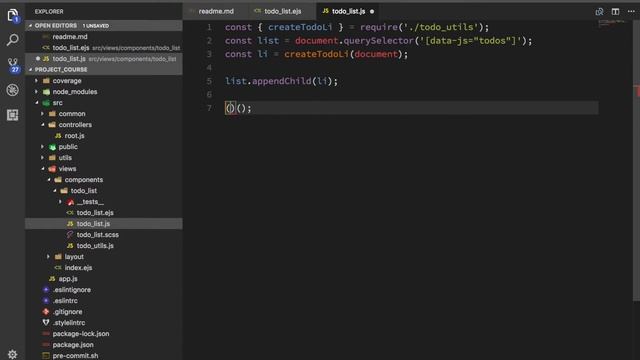
Task: Click the unsaved dot on todo_list.js tab
Action: pyautogui.click(x=372, y=11)
